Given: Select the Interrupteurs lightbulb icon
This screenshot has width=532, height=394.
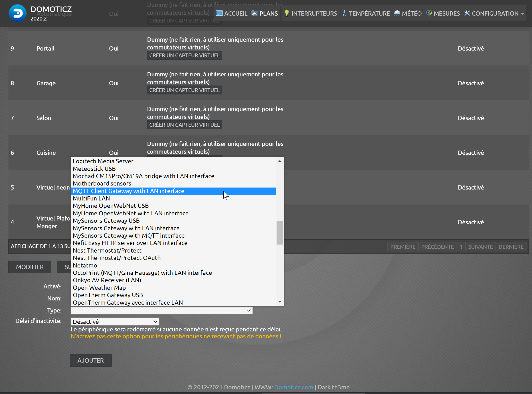Looking at the screenshot, I should click(x=287, y=13).
